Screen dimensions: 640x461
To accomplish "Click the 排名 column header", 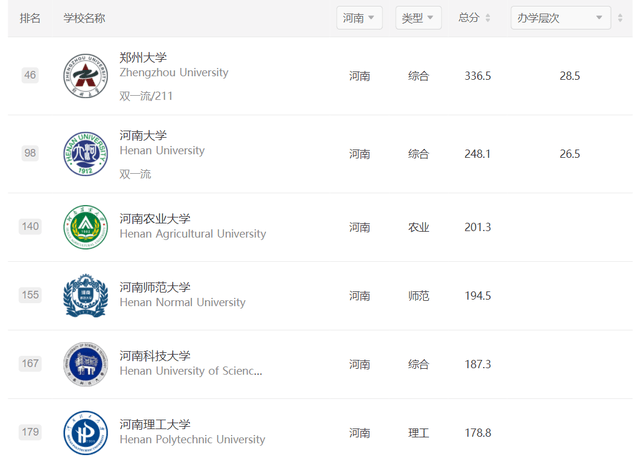I will point(30,18).
